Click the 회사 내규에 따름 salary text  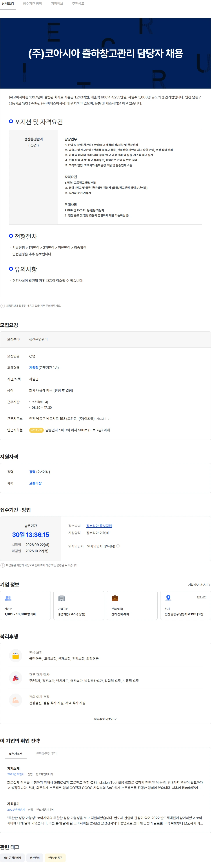click(51, 390)
